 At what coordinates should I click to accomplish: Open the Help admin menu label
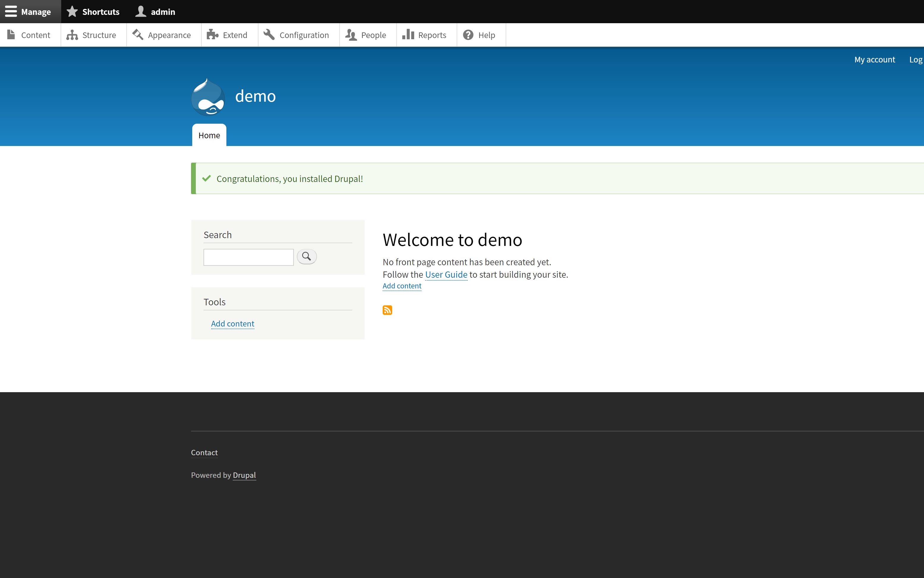pyautogui.click(x=487, y=35)
